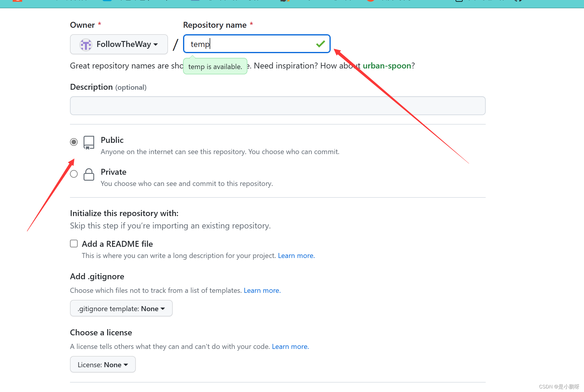Click the green checkmark in repository name
Image resolution: width=584 pixels, height=392 pixels.
coord(320,44)
